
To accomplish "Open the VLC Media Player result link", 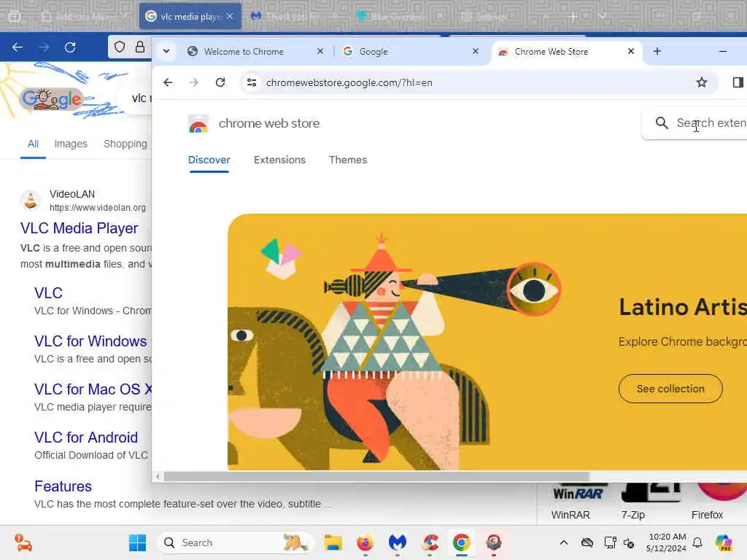I will coord(79,228).
